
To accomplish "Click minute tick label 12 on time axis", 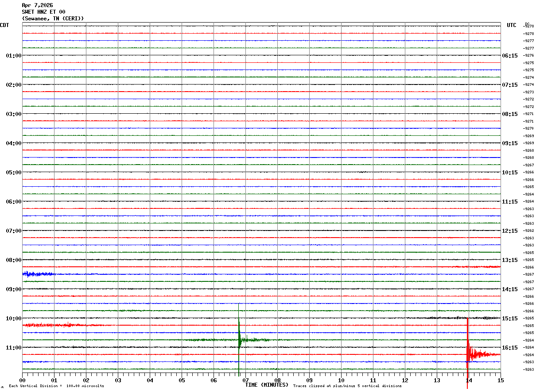I will pos(405,380).
